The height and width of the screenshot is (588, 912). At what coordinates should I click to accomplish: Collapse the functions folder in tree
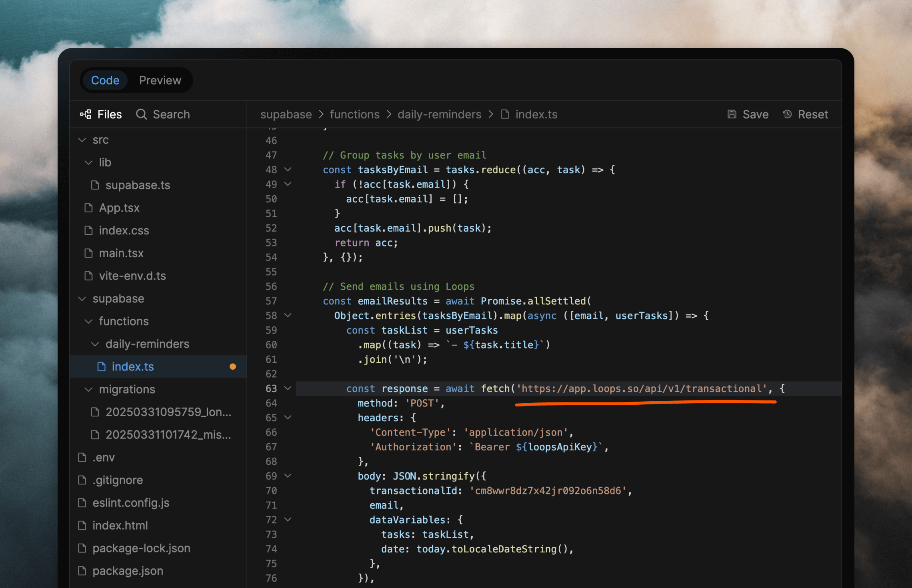click(x=89, y=321)
